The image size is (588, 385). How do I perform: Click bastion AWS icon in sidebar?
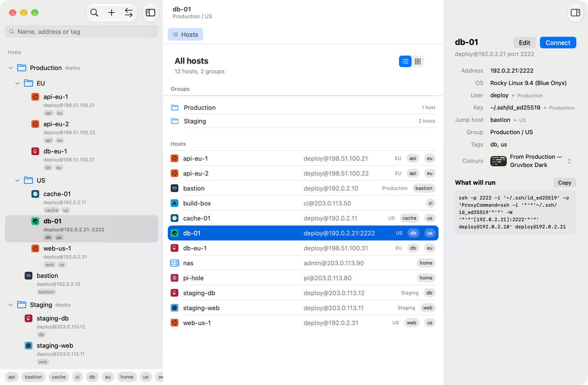(x=28, y=275)
